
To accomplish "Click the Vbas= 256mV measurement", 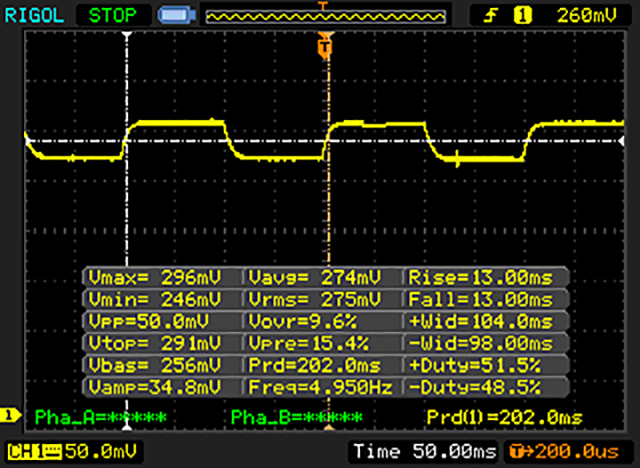I will (x=155, y=365).
